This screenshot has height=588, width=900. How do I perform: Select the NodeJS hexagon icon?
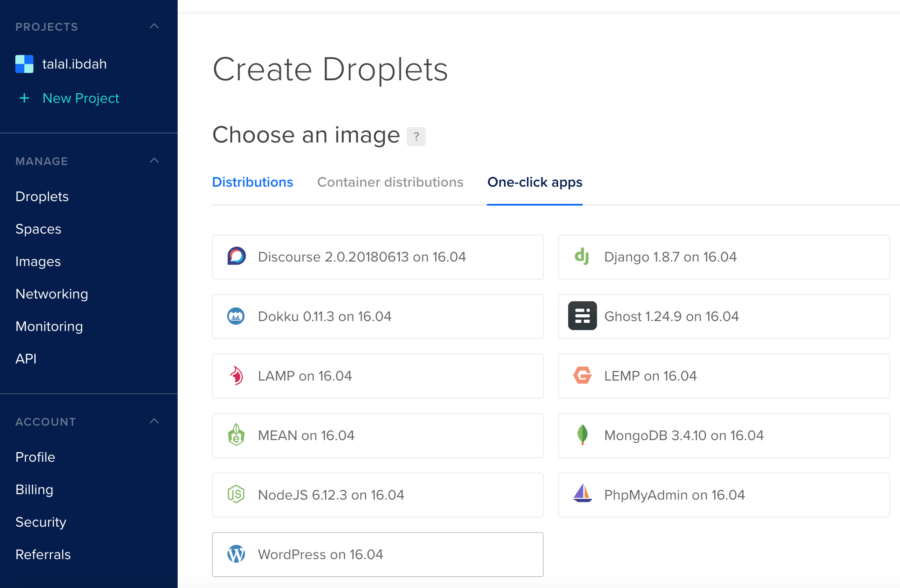pos(236,494)
